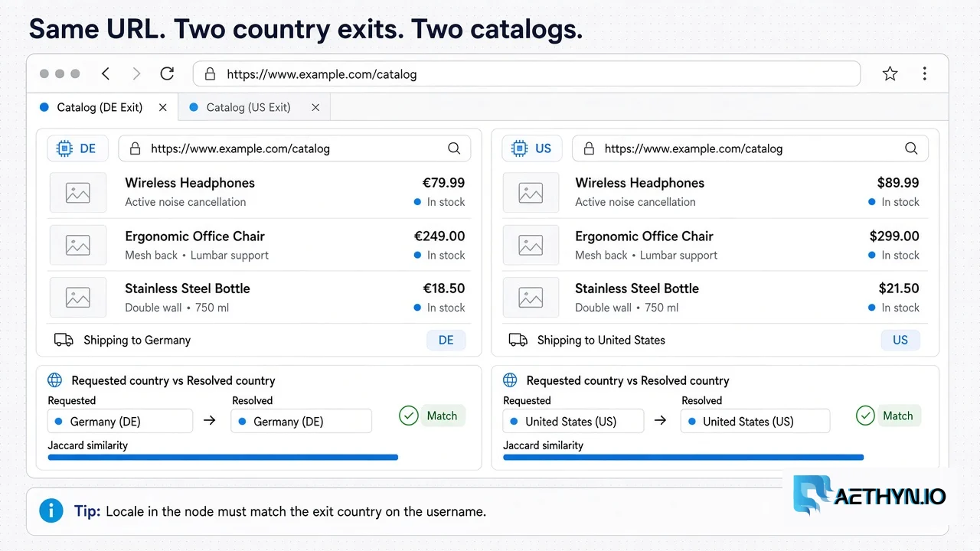Reload the page with the refresh icon
Viewport: 980px width, 551px height.
pyautogui.click(x=167, y=73)
